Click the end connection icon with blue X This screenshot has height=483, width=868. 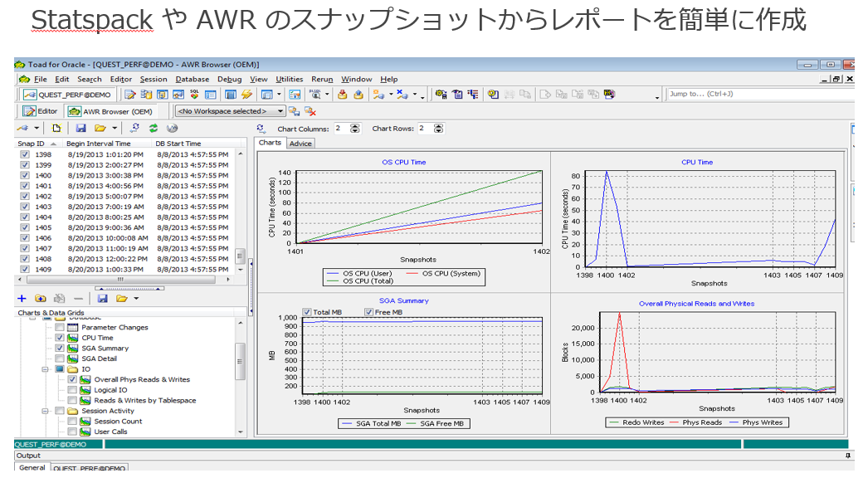tap(402, 95)
